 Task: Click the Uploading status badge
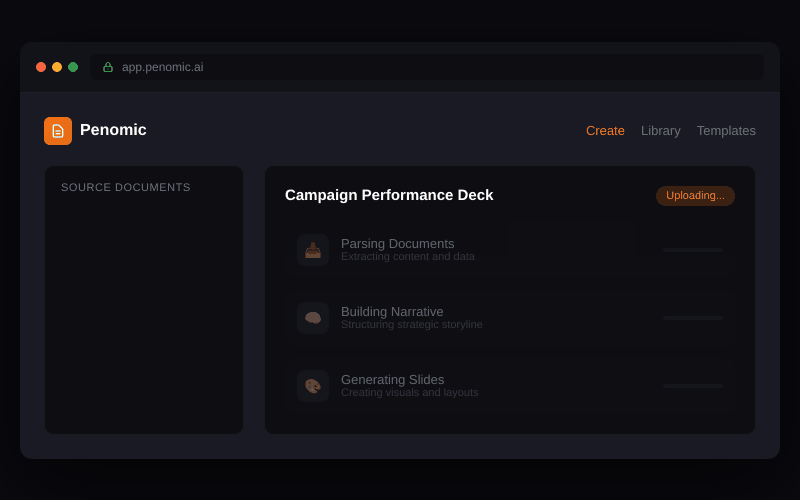tap(695, 196)
